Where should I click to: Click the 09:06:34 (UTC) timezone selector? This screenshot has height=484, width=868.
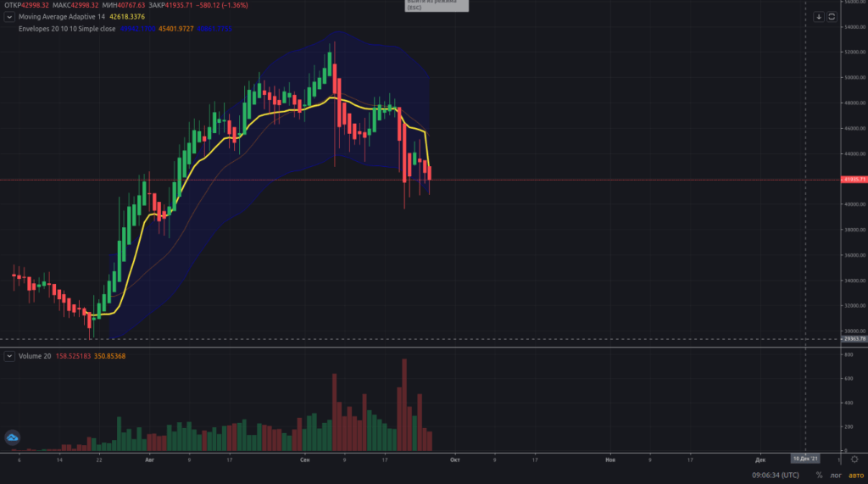[x=777, y=476]
